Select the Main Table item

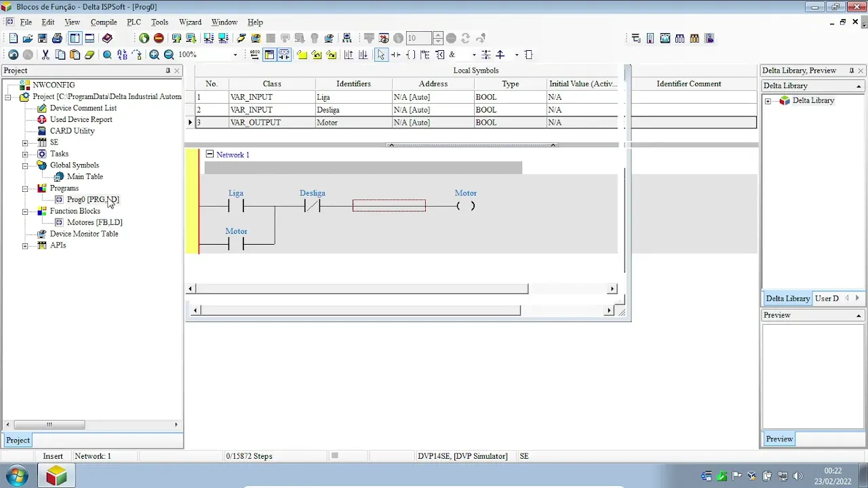85,177
